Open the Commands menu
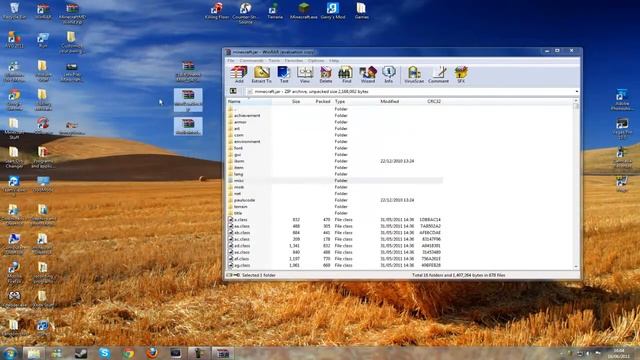 [x=251, y=60]
